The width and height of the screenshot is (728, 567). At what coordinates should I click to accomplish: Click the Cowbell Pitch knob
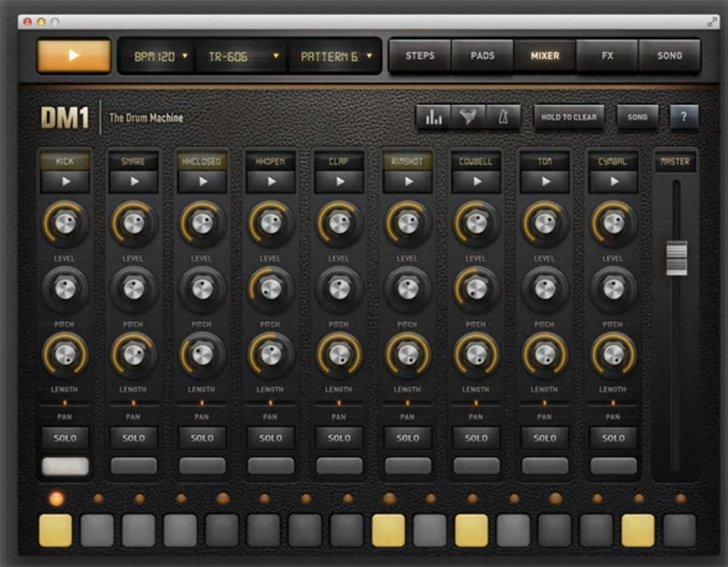pyautogui.click(x=476, y=289)
